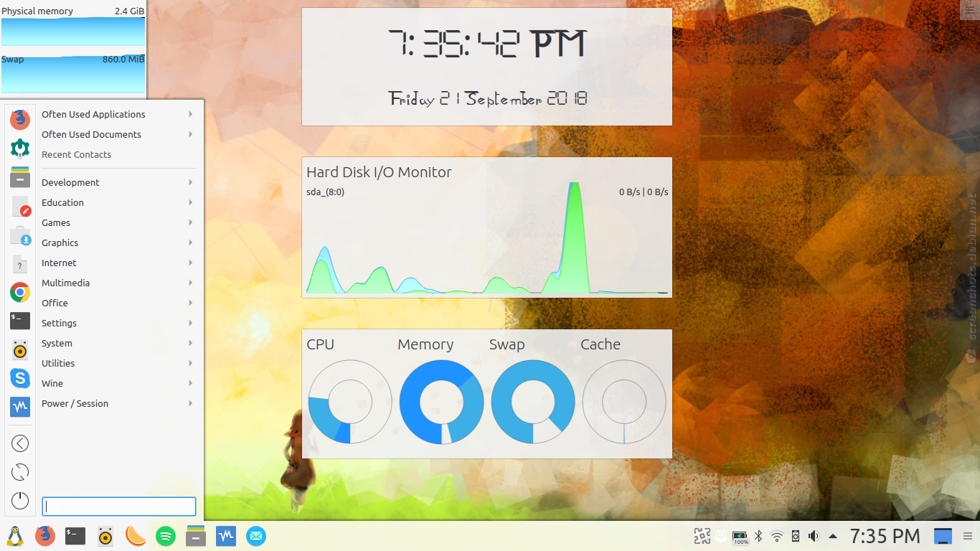Click the shutdown power icon in menu
This screenshot has width=980, height=551.
coord(20,501)
